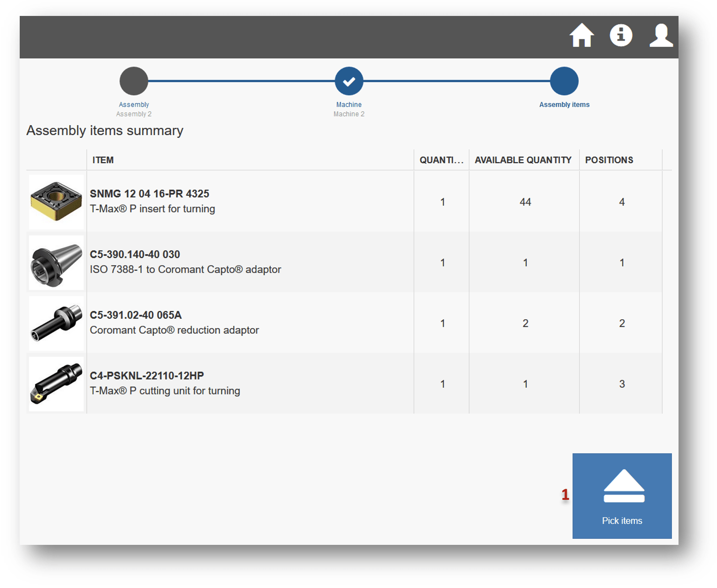Viewport: 717px width, 588px height.
Task: Go to the Home screen icon
Action: [x=581, y=36]
